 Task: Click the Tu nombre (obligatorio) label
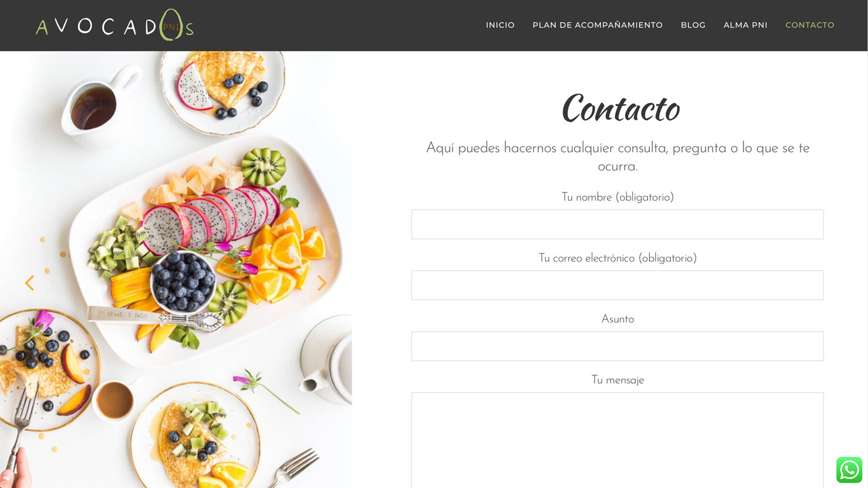[x=618, y=197]
